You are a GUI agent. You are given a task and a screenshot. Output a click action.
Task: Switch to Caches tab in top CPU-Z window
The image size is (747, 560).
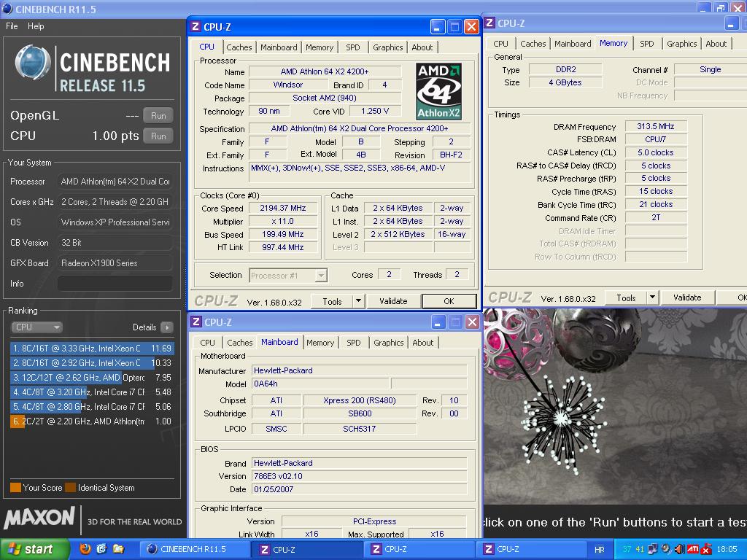click(x=239, y=47)
